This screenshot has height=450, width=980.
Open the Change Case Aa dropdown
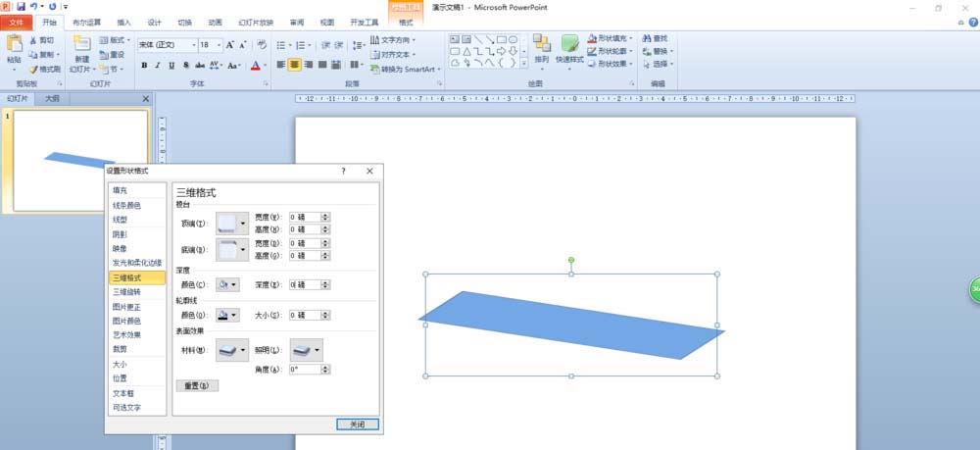(x=234, y=65)
